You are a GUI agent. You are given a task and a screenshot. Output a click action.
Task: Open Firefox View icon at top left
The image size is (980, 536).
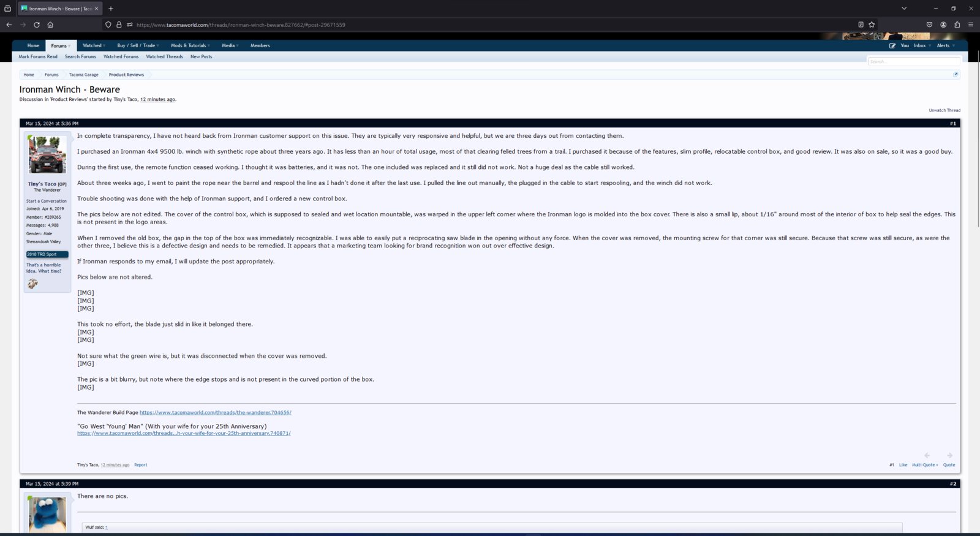(x=7, y=9)
